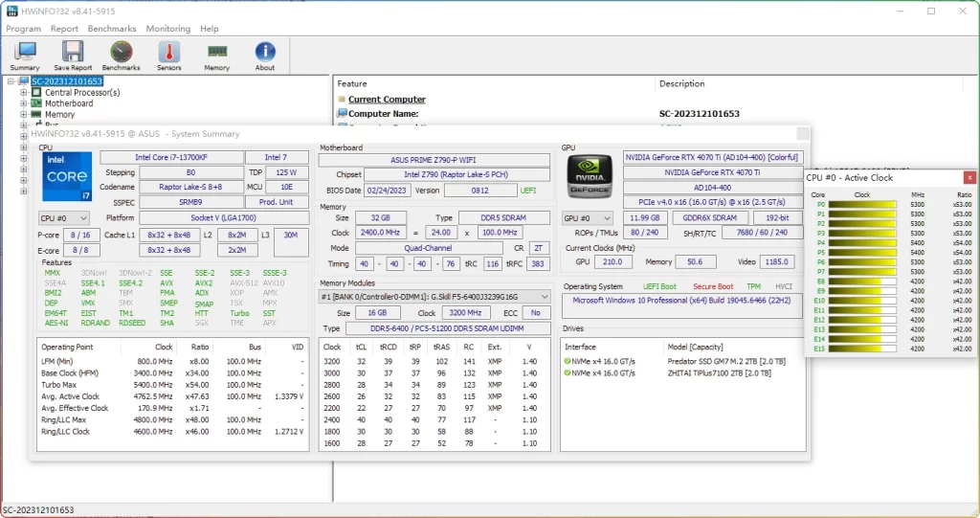This screenshot has width=980, height=518.
Task: Select the Motherboard tree item
Action: click(69, 103)
